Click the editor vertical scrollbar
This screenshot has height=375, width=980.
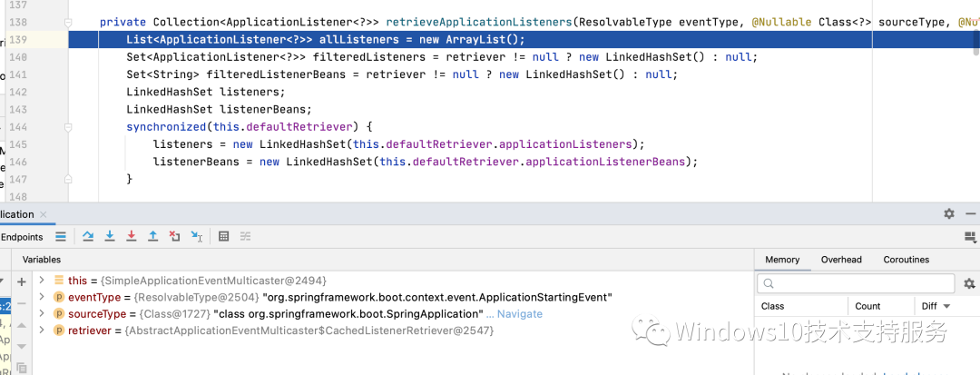tap(976, 44)
